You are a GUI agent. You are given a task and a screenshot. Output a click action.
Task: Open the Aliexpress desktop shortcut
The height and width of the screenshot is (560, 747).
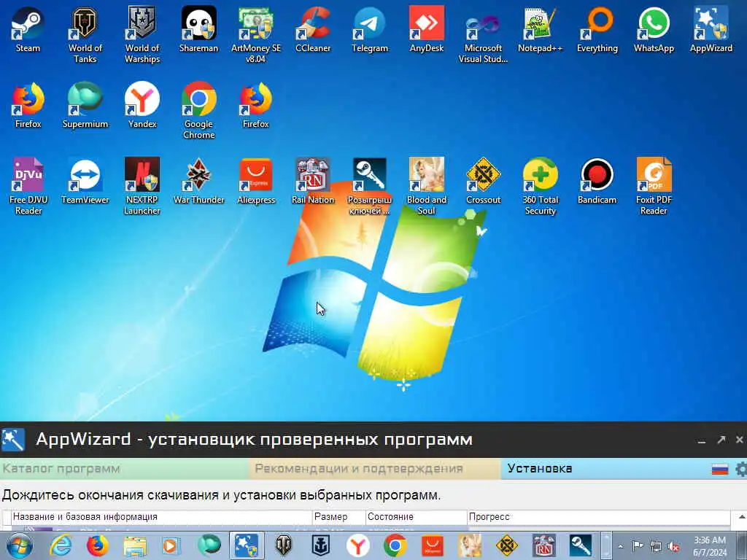pos(256,181)
